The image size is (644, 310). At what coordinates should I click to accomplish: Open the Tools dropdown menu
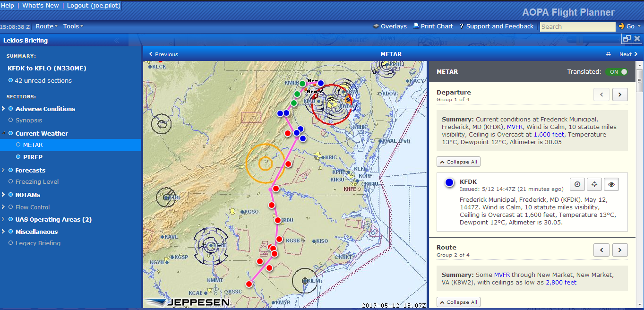[x=73, y=26]
